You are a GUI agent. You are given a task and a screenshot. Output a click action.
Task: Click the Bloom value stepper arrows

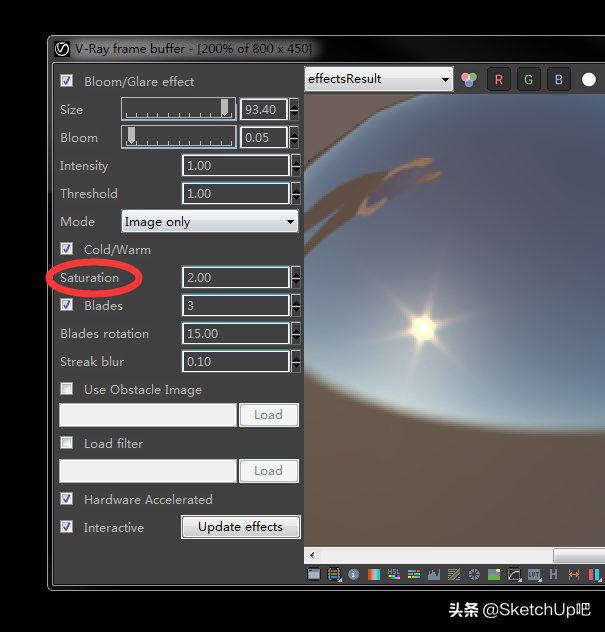294,137
